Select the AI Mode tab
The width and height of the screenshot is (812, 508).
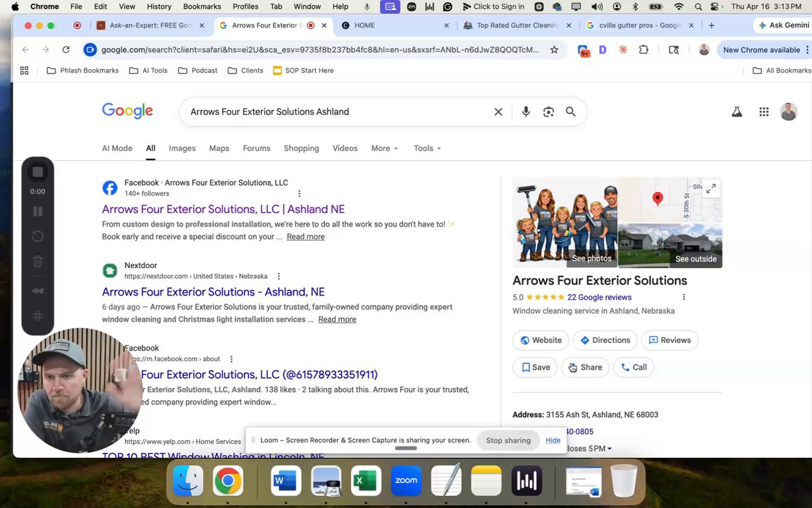click(117, 148)
